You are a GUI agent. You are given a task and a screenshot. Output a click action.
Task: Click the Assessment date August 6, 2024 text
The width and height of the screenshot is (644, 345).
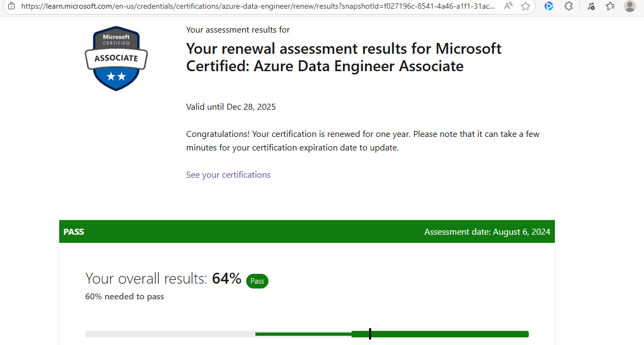487,232
